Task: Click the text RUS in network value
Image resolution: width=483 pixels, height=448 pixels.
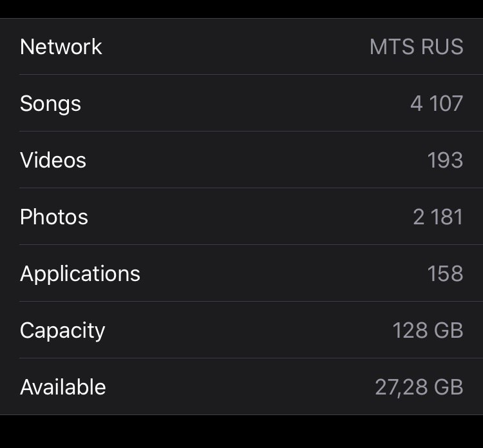Action: pyautogui.click(x=442, y=47)
